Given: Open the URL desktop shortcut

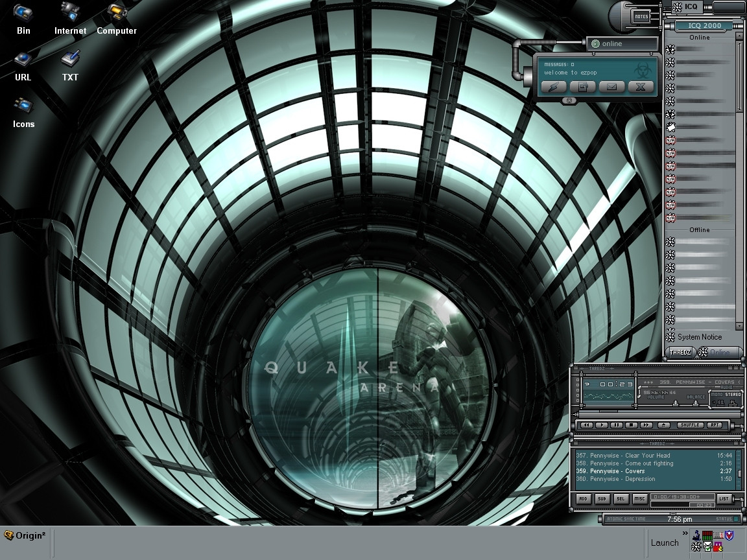Looking at the screenshot, I should [x=23, y=67].
